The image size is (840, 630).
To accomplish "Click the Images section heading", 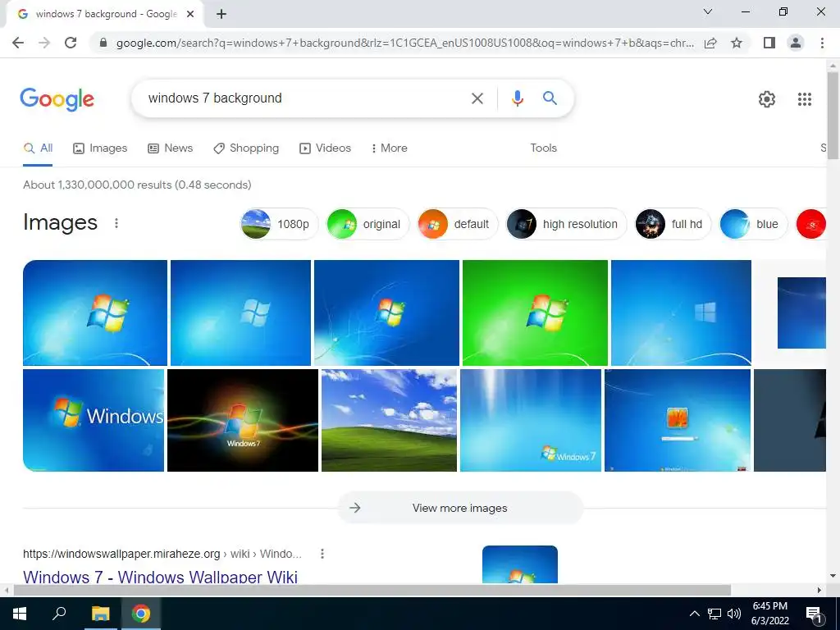I will coord(60,222).
